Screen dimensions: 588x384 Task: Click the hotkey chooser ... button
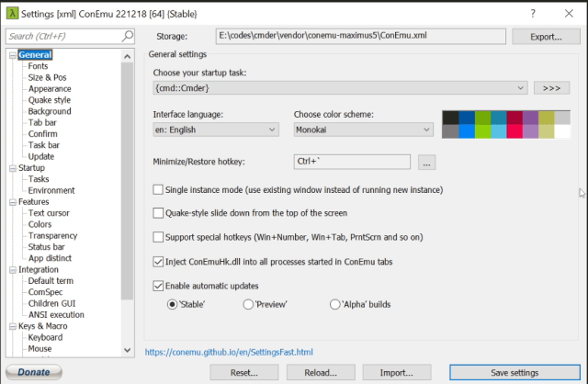point(426,163)
